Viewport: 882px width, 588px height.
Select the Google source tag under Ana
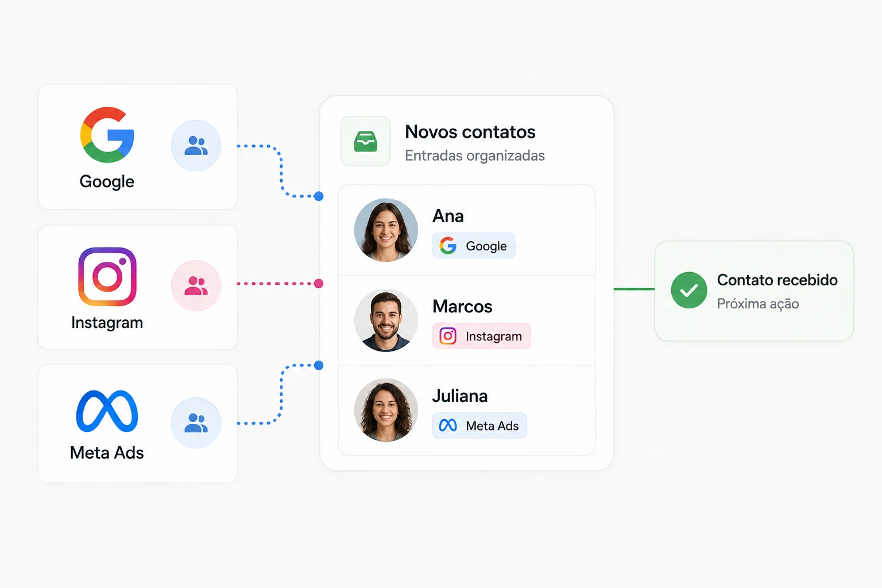click(x=474, y=246)
